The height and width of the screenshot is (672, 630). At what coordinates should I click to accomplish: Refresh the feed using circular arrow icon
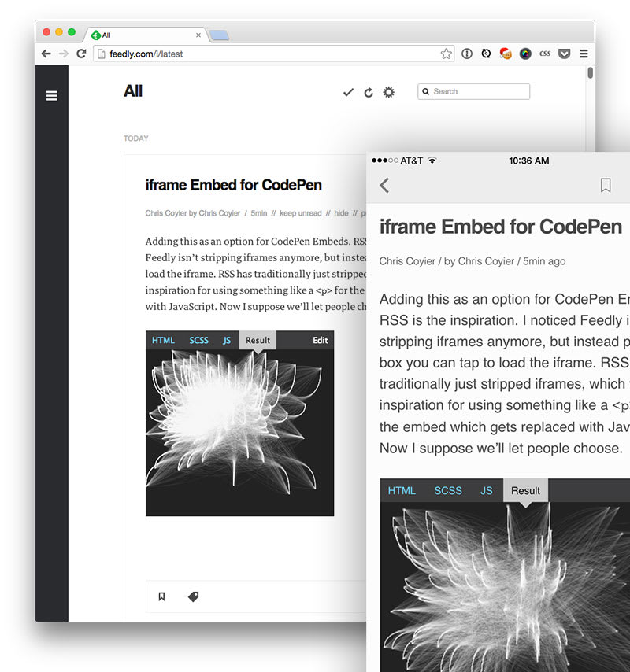point(369,92)
